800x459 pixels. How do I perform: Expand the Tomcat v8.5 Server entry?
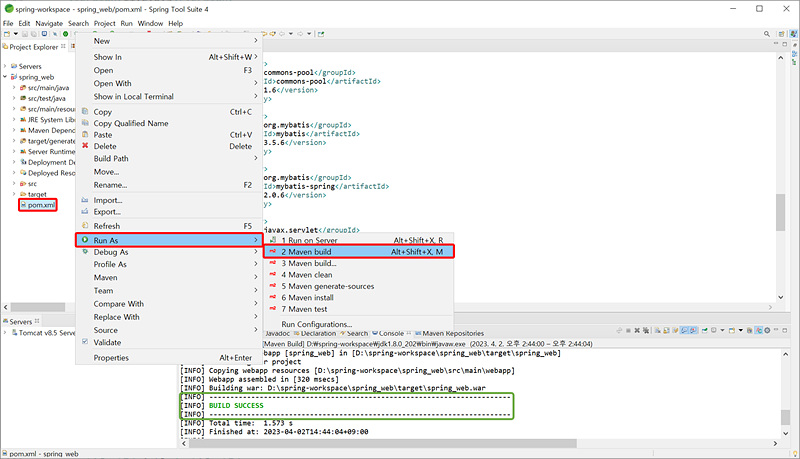[x=5, y=333]
